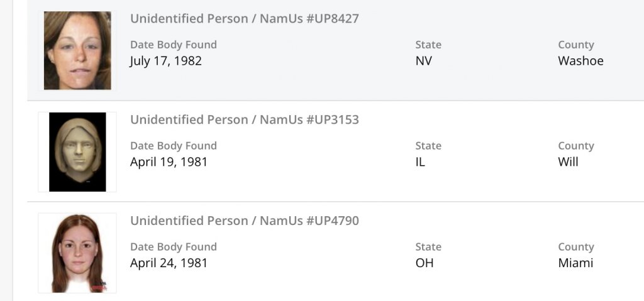Open the thumbnail for case #UP8427
This screenshot has width=644, height=301.
77,50
